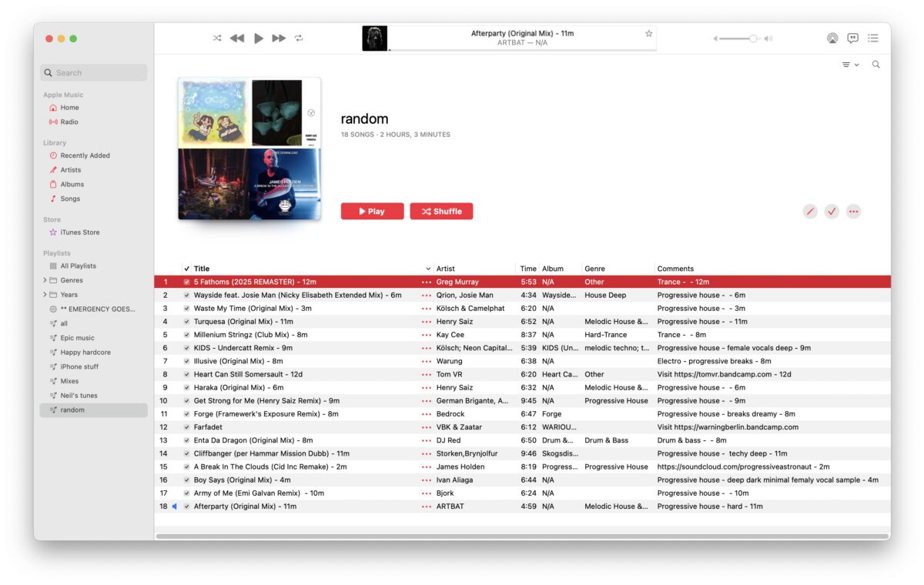Image resolution: width=924 pixels, height=585 pixels.
Task: Open the Up Next queue list
Action: coord(873,38)
